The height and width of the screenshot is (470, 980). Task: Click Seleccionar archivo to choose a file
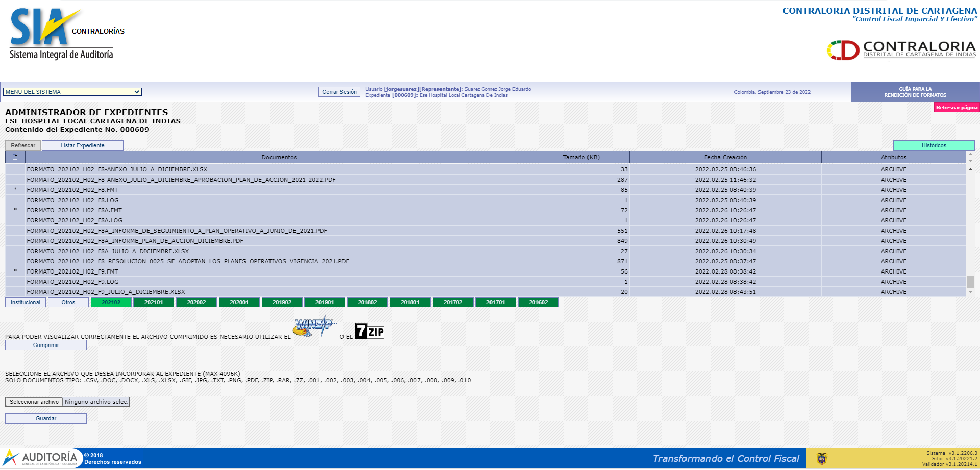pos(34,402)
